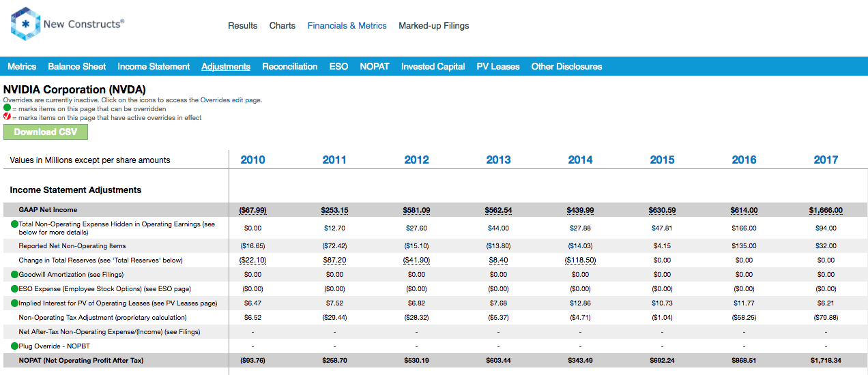868x375 pixels.
Task: Click 2011 Change in Total Reserves $87.20
Action: point(334,260)
